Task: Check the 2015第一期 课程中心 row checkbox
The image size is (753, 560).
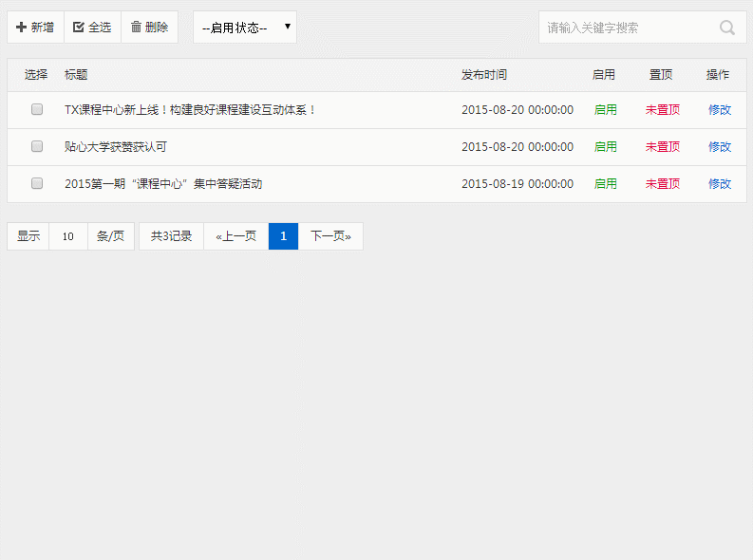Action: [37, 184]
